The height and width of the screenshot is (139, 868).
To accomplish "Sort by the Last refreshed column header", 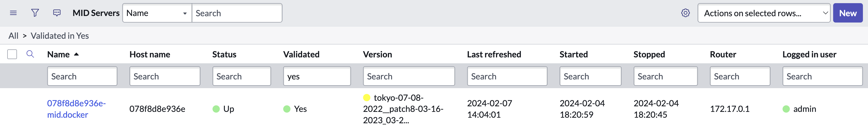I will pos(494,54).
